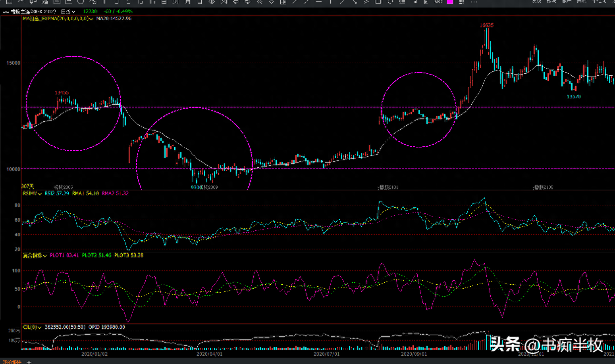The width and height of the screenshot is (615, 364).
Task: Click the PLOT2 51.46 value
Action: [96, 255]
